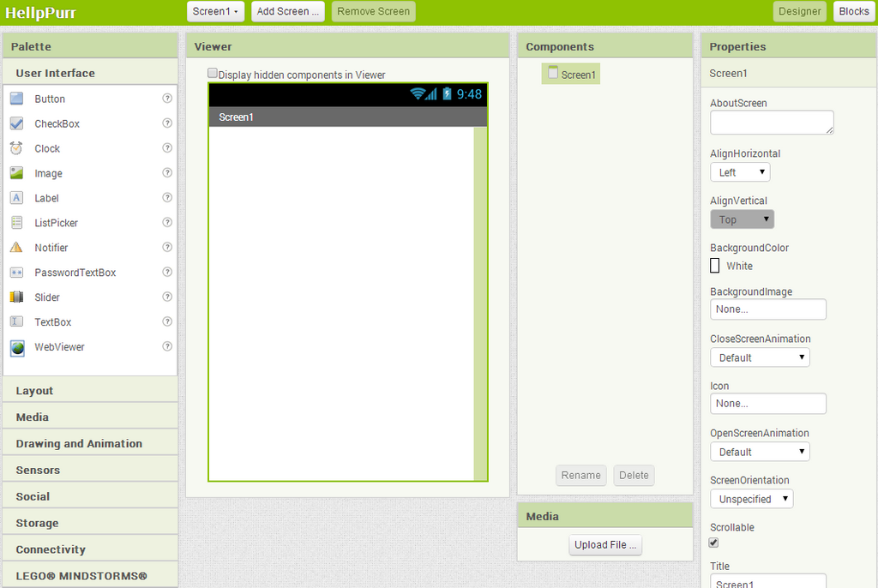Select the Image component icon
The image size is (878, 588).
point(17,173)
